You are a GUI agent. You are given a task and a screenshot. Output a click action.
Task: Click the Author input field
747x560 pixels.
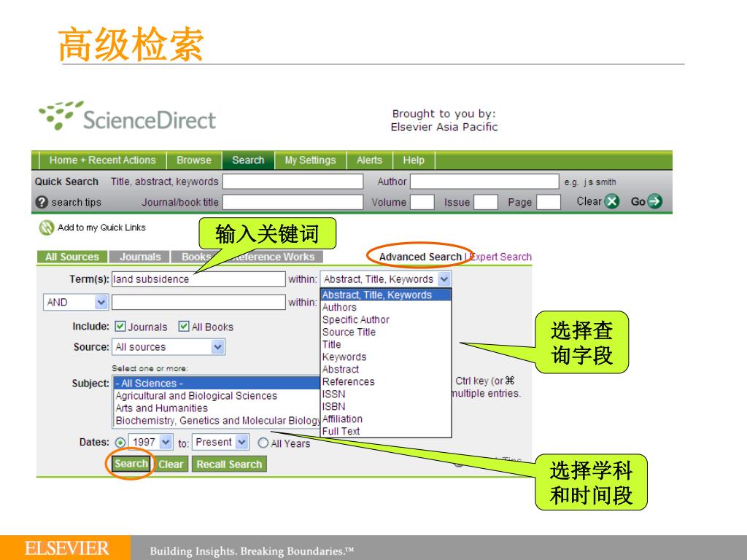(484, 182)
